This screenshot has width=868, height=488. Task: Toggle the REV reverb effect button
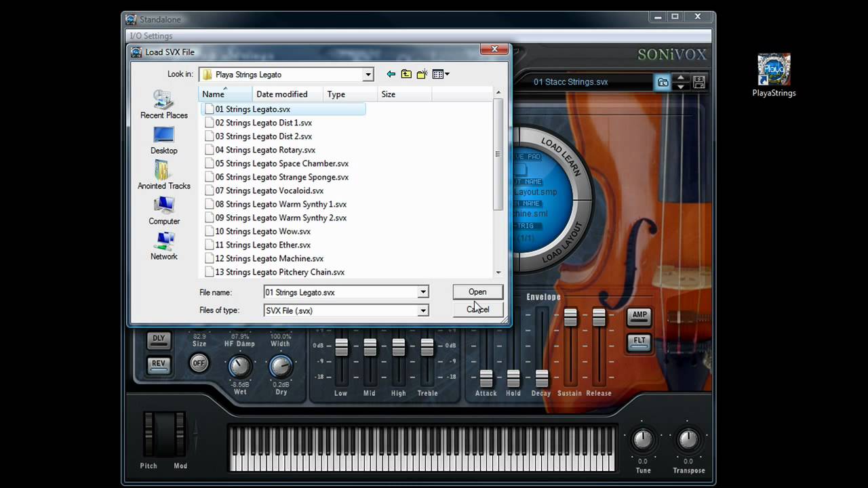tap(159, 364)
